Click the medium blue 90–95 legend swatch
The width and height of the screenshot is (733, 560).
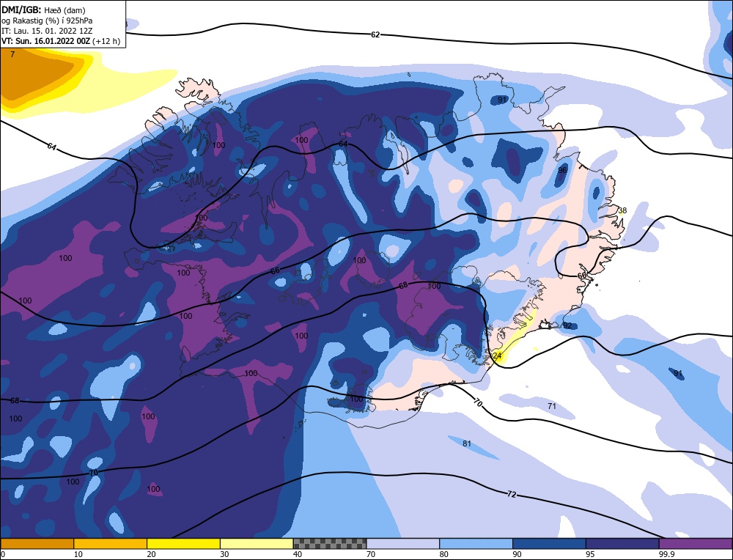549,544
